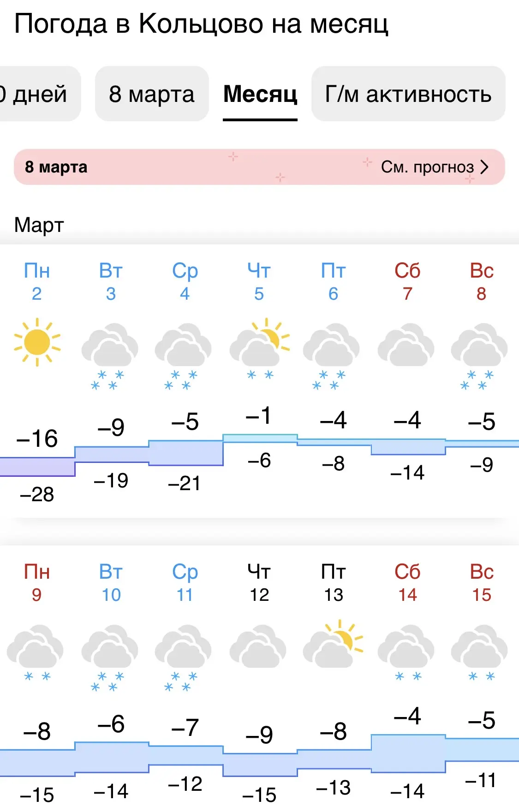
Task: Tap the −16 temperature bar for Monday 2
Action: point(37,466)
